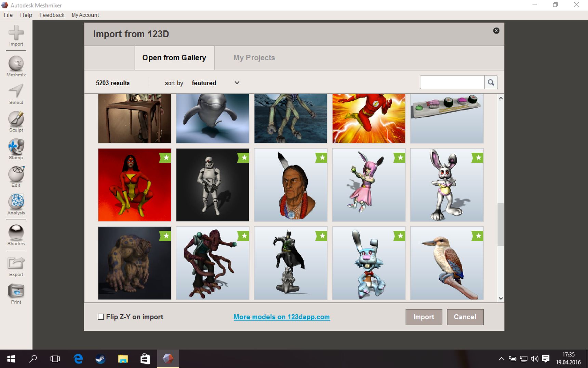Show hidden system tray icons
Image resolution: width=588 pixels, height=368 pixels.
(x=502, y=359)
